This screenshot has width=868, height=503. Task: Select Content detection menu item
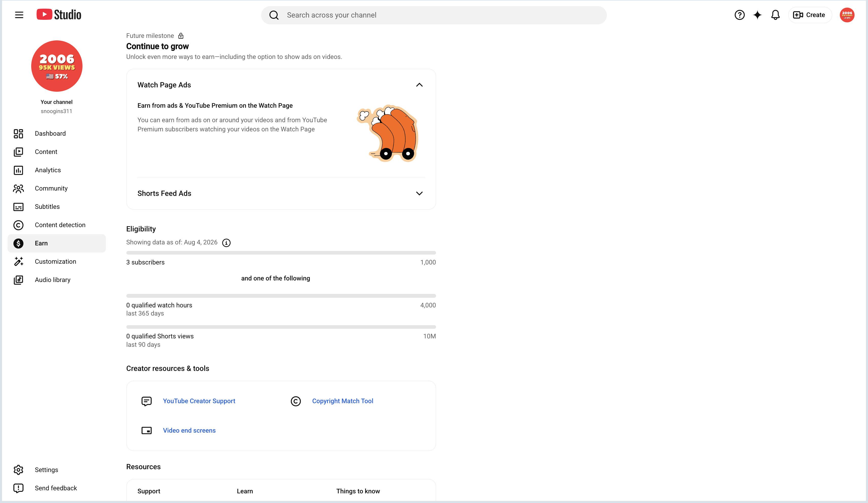pos(57,225)
